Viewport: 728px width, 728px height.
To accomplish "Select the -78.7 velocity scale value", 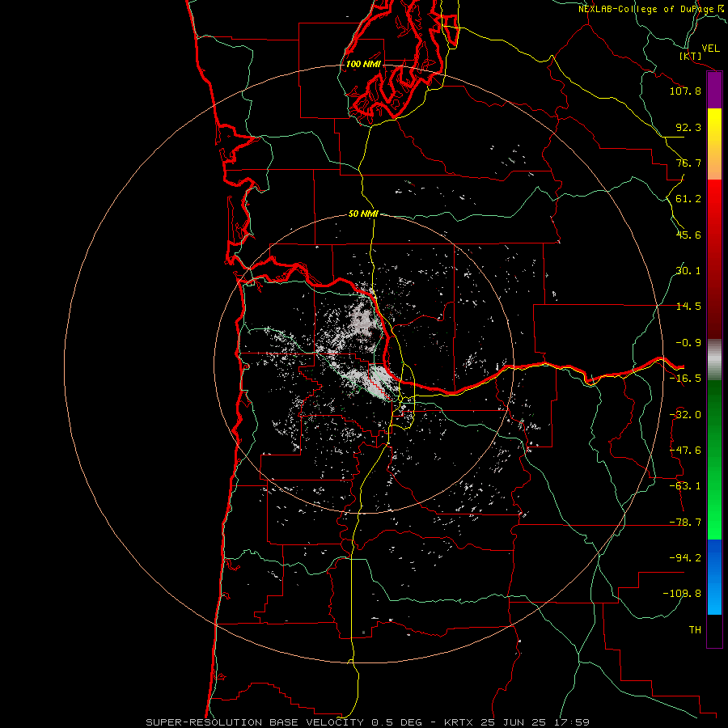I will click(x=685, y=523).
